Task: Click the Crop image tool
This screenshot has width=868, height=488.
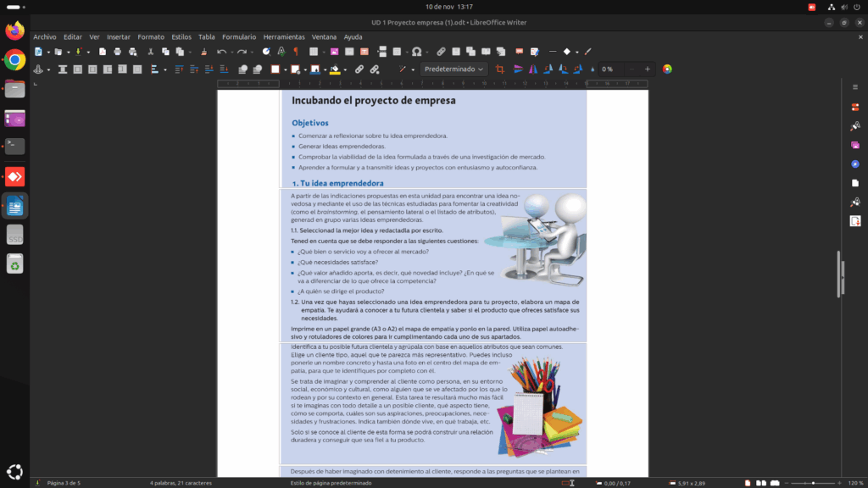Action: (x=499, y=69)
